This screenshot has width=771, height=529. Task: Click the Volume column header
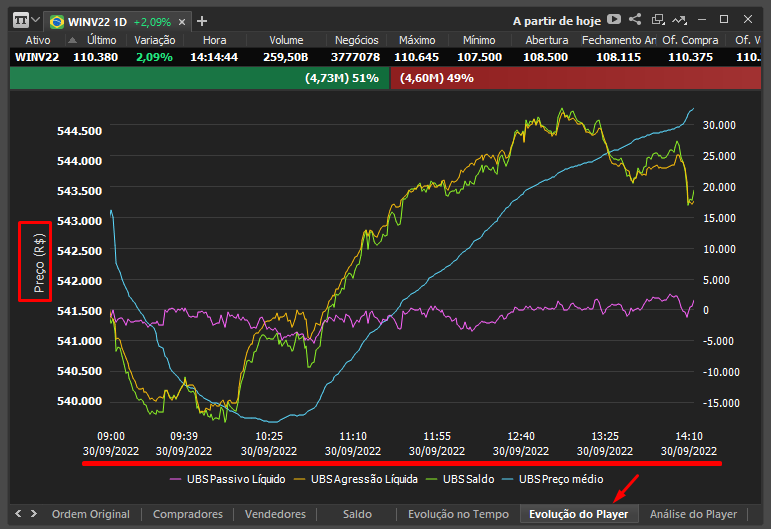pyautogui.click(x=286, y=40)
